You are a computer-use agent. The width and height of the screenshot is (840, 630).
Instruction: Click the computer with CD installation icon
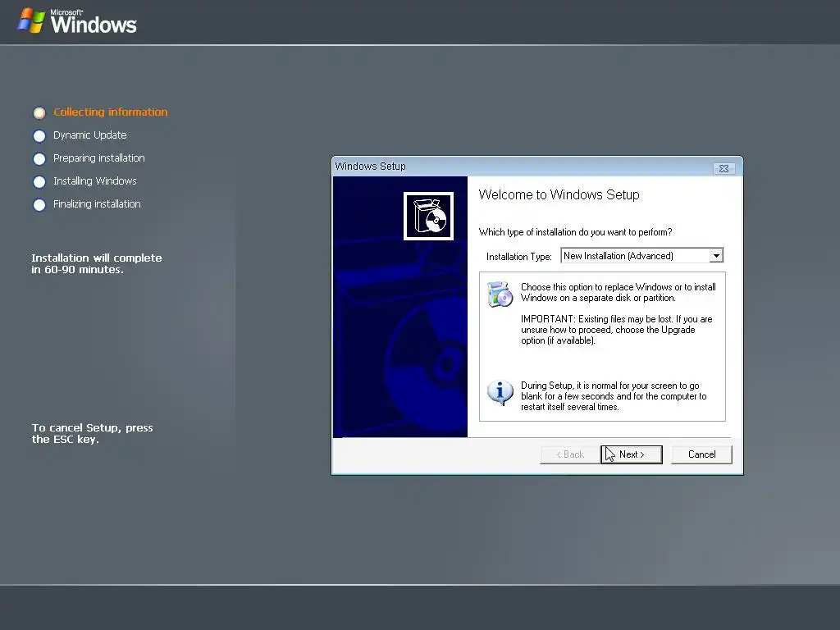click(x=500, y=294)
